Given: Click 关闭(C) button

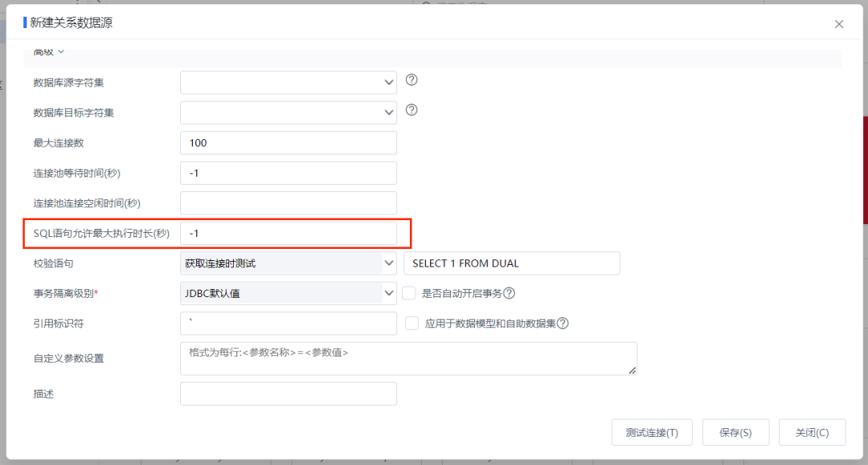Looking at the screenshot, I should point(812,432).
